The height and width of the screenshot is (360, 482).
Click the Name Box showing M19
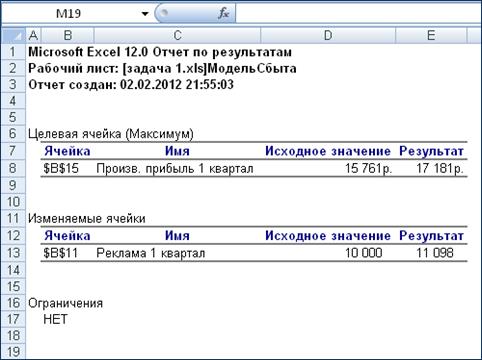click(x=68, y=14)
